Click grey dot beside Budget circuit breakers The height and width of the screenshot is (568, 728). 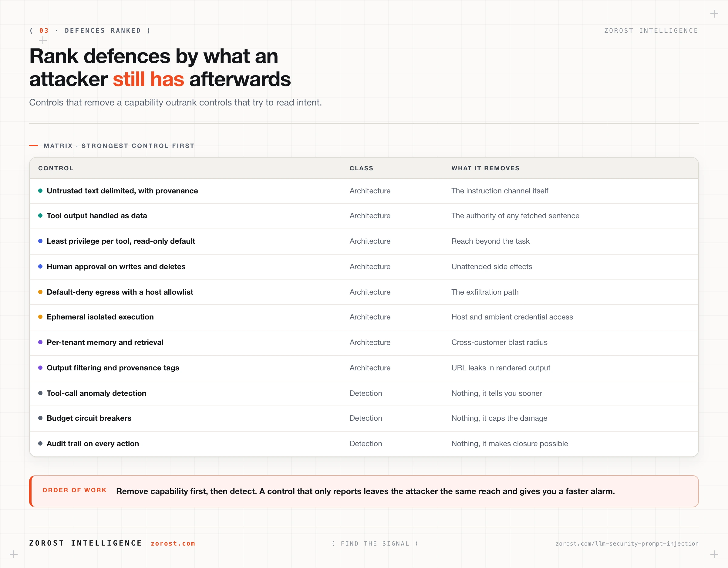[x=40, y=418]
